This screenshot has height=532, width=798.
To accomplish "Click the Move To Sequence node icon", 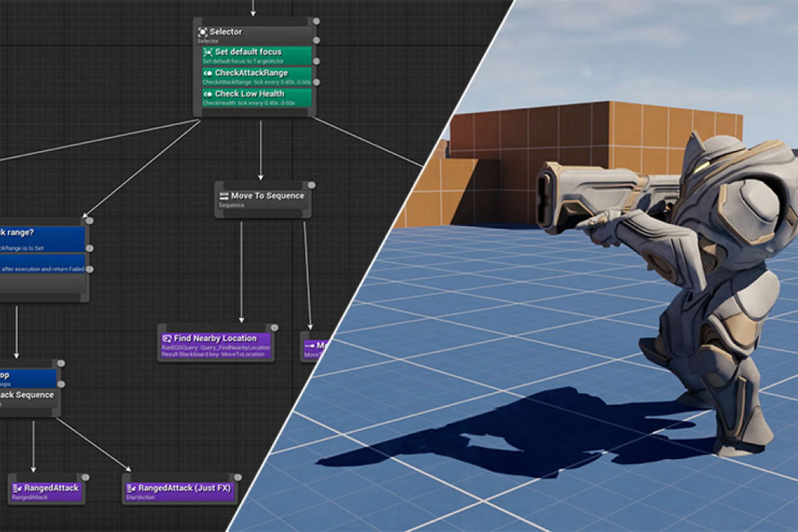I will pos(224,196).
